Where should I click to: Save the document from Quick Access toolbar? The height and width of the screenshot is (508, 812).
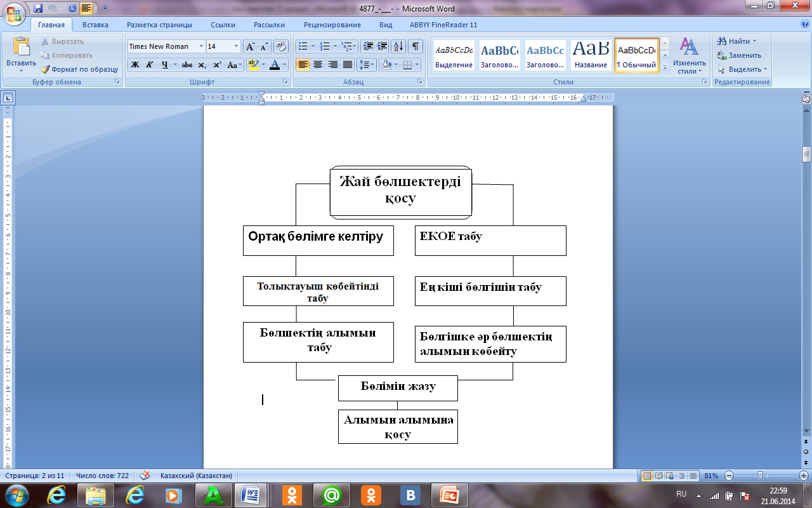38,9
